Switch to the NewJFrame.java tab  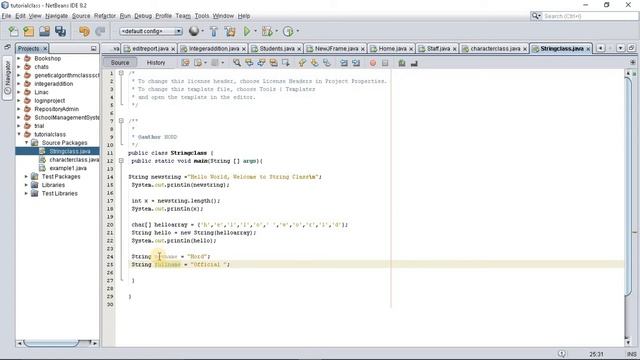click(x=336, y=49)
